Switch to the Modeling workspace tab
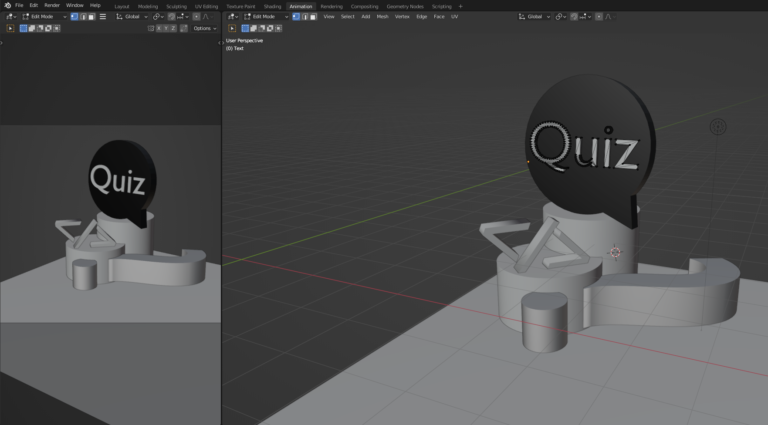This screenshot has width=768, height=425. [x=147, y=6]
